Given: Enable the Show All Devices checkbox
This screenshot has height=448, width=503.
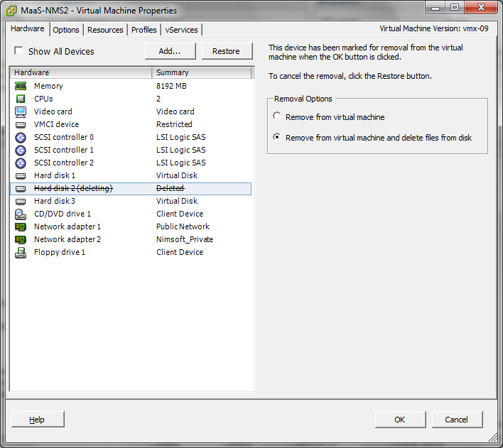Looking at the screenshot, I should [x=18, y=51].
